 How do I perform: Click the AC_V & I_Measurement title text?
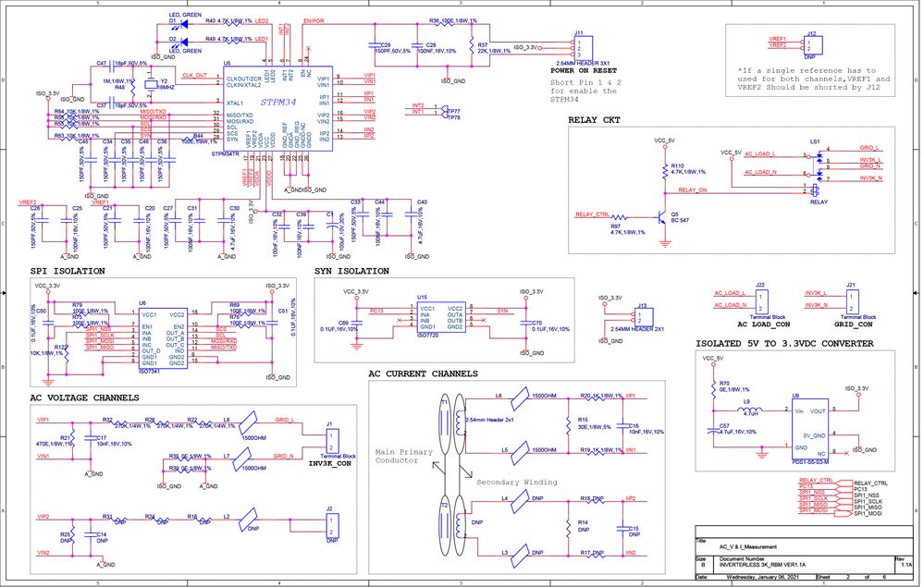tap(748, 547)
